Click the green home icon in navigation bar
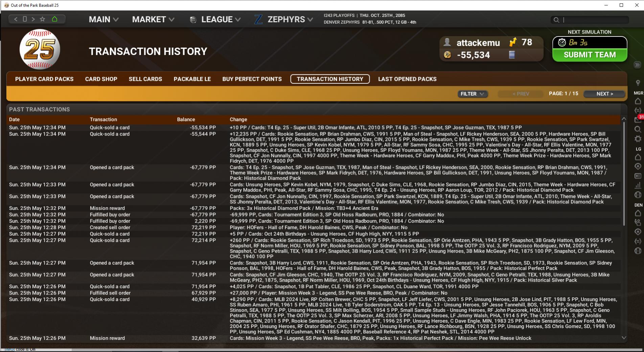 (54, 19)
